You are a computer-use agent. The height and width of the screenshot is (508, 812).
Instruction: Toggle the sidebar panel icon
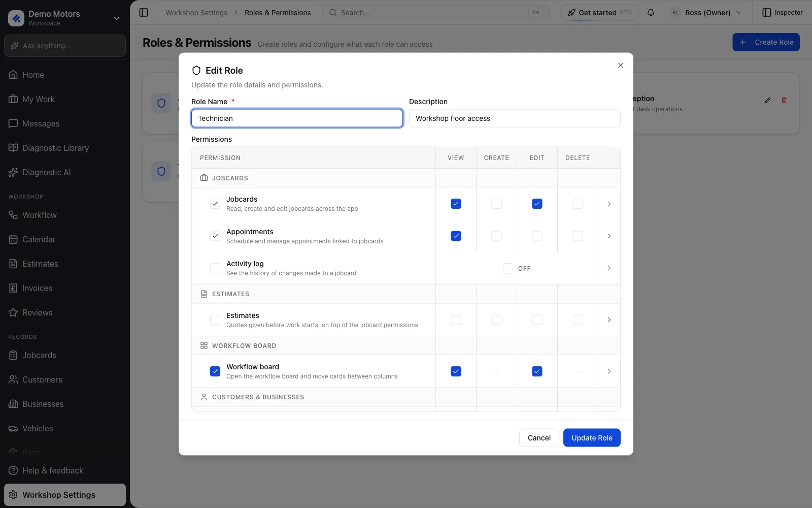[x=144, y=13]
